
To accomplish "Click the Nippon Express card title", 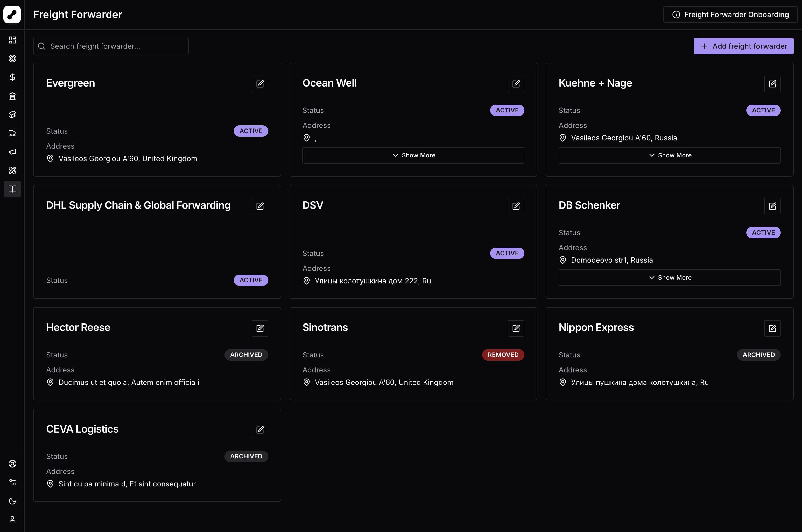I will 596,327.
